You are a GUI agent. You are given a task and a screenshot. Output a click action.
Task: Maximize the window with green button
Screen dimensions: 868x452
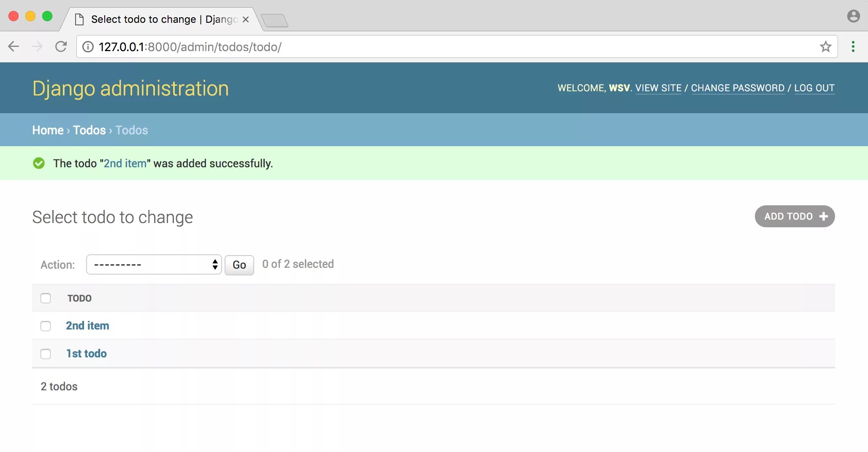(x=47, y=16)
